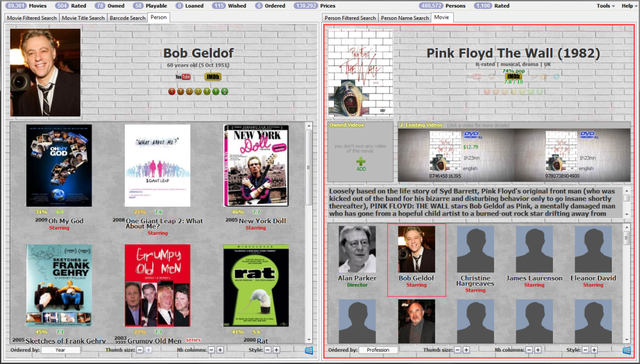Screen dimensions: 640x364
Task: Decrease thumb size in Person panel
Action: pyautogui.click(x=140, y=350)
